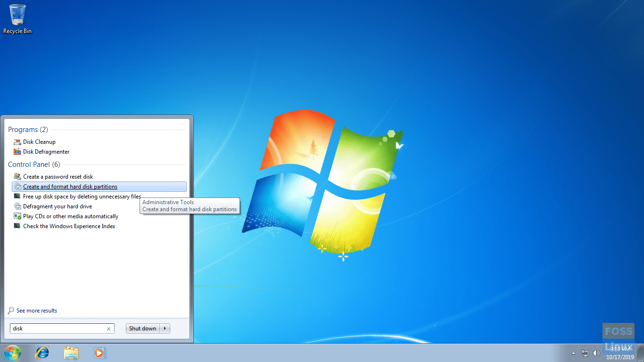Select Check the Windows Experience Index

point(69,226)
